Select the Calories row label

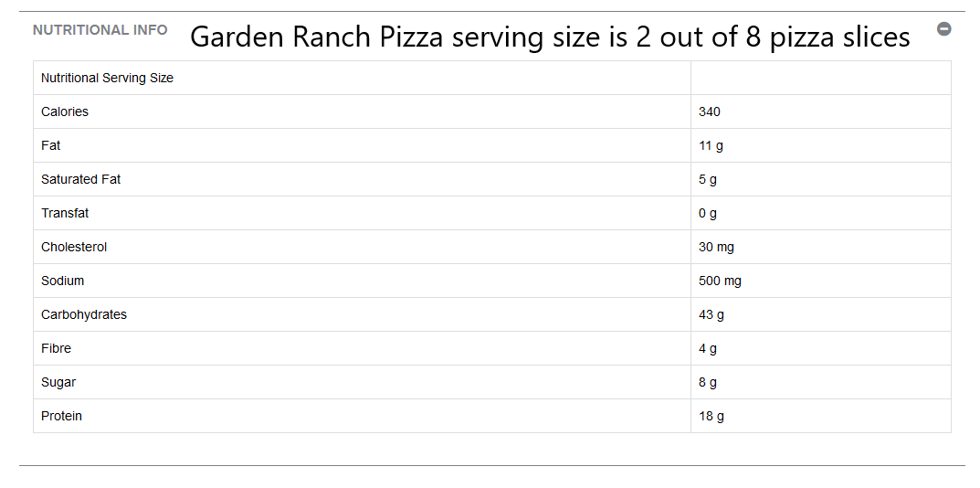[65, 112]
